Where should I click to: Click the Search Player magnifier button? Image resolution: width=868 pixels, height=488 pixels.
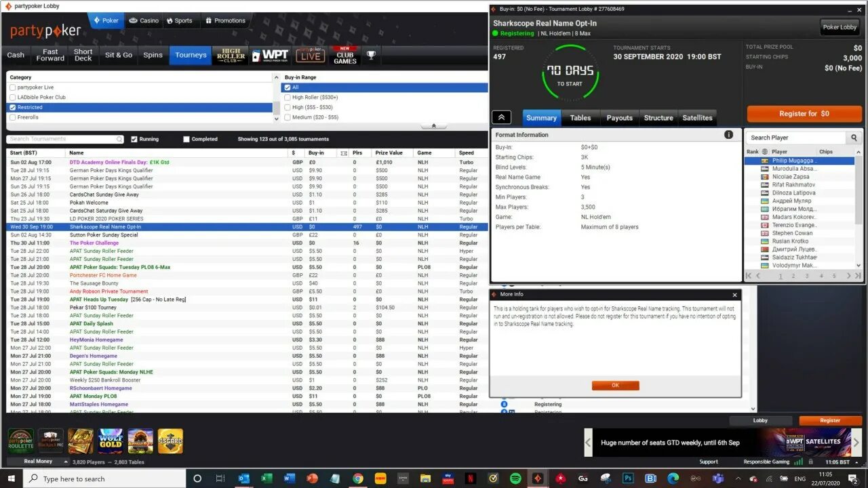point(854,138)
